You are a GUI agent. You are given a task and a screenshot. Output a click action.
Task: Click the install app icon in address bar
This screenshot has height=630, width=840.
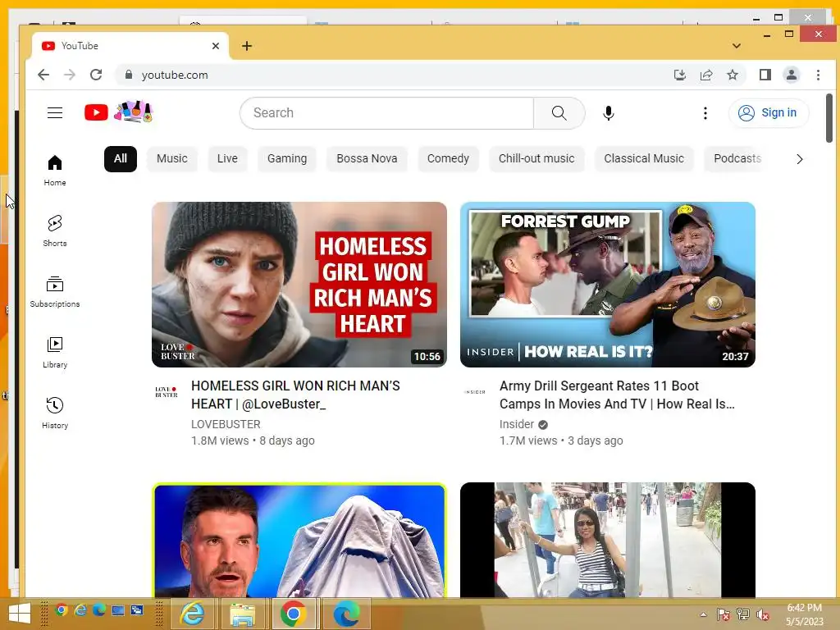[x=679, y=75]
